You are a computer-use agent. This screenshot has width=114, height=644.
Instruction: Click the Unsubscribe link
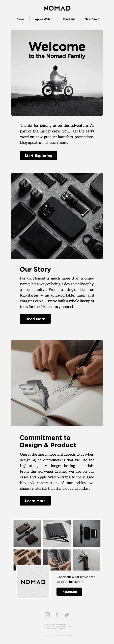[x=68, y=635]
